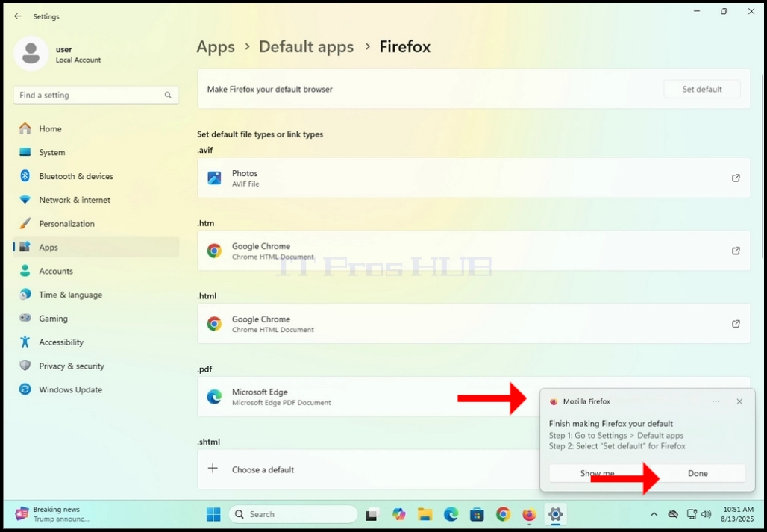Screen dimensions: 767x532
Task: Click the user profile avatar
Action: (x=31, y=54)
